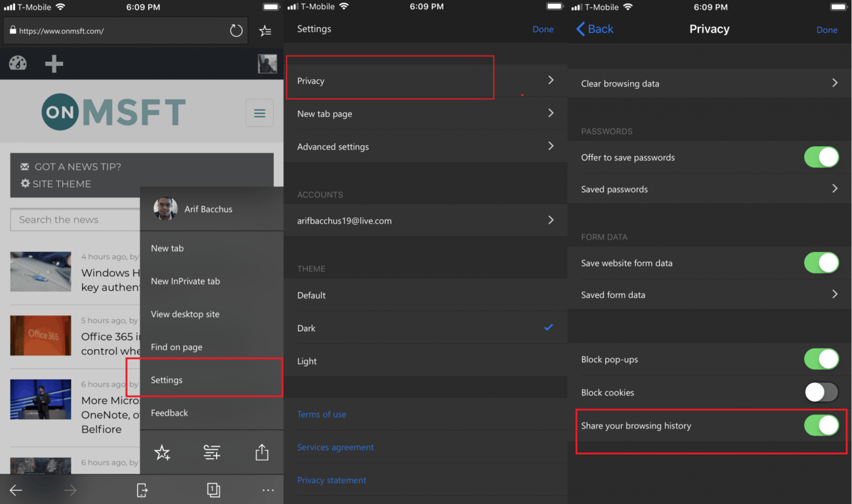
Task: Open the third article thumbnail with presenter
Action: pyautogui.click(x=41, y=399)
